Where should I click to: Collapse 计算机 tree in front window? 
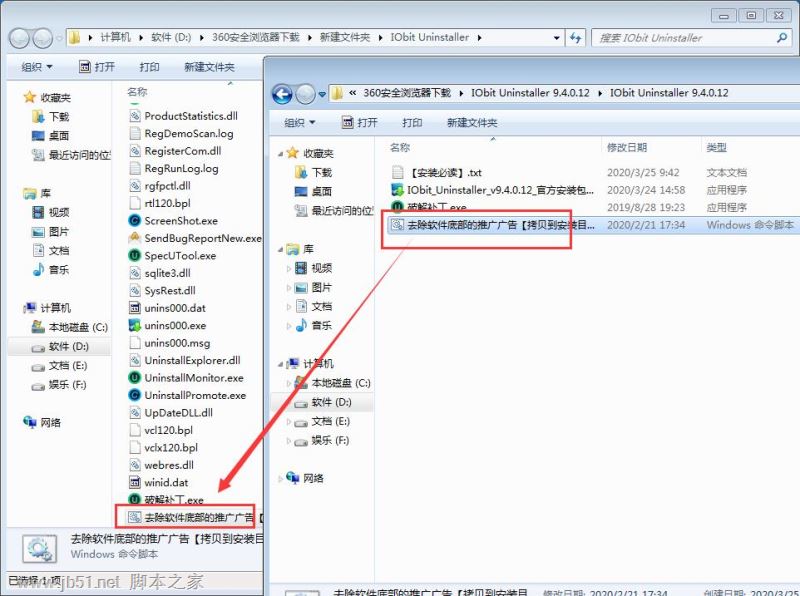(x=281, y=364)
